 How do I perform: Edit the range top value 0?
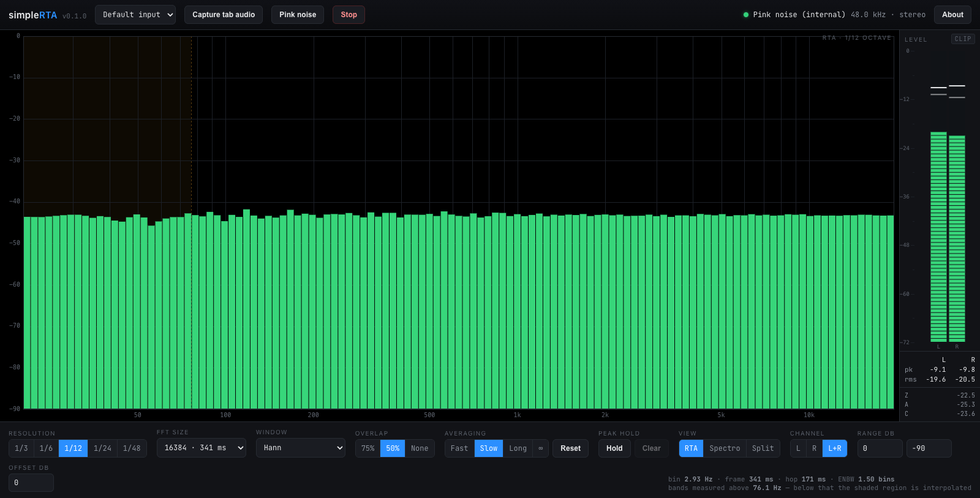click(x=880, y=448)
